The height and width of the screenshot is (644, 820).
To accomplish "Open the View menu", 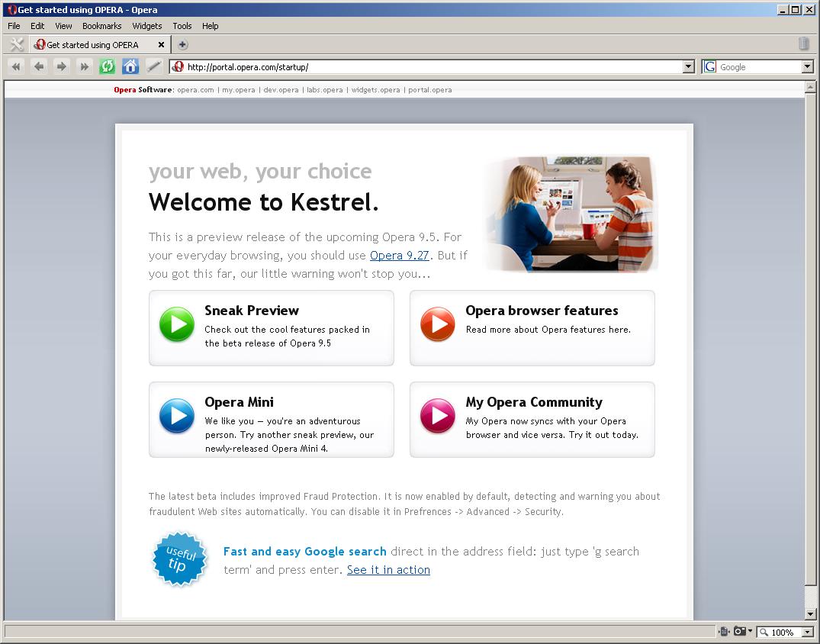I will point(63,26).
